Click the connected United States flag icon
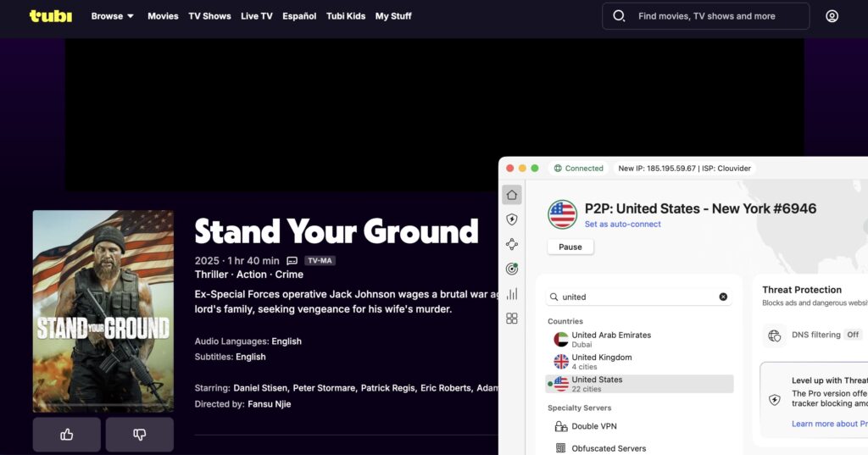The image size is (868, 455). [563, 214]
